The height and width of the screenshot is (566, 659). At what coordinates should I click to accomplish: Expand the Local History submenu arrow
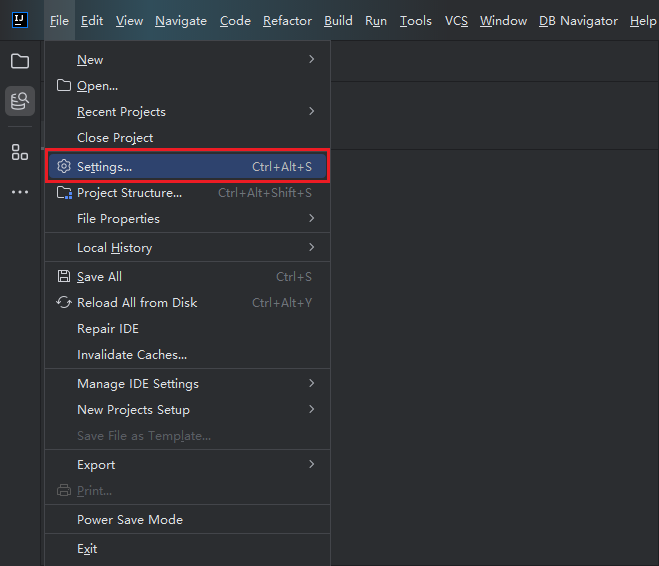click(311, 247)
